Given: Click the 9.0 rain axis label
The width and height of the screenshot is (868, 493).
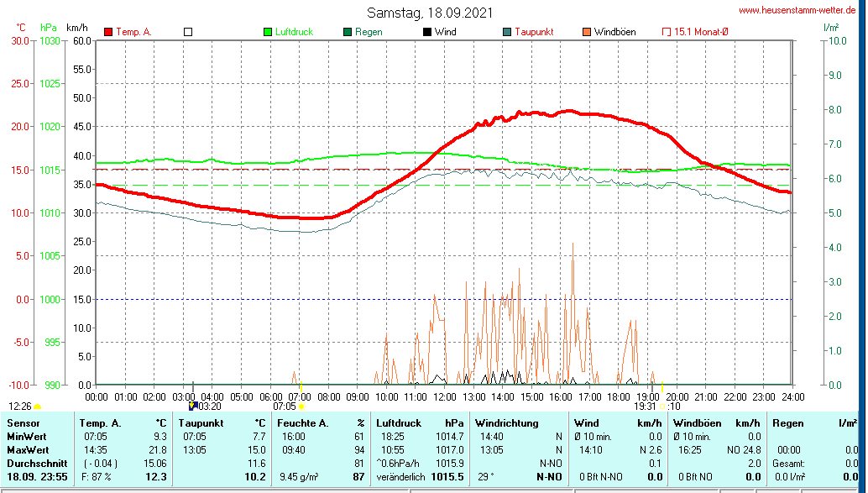Looking at the screenshot, I should point(834,76).
